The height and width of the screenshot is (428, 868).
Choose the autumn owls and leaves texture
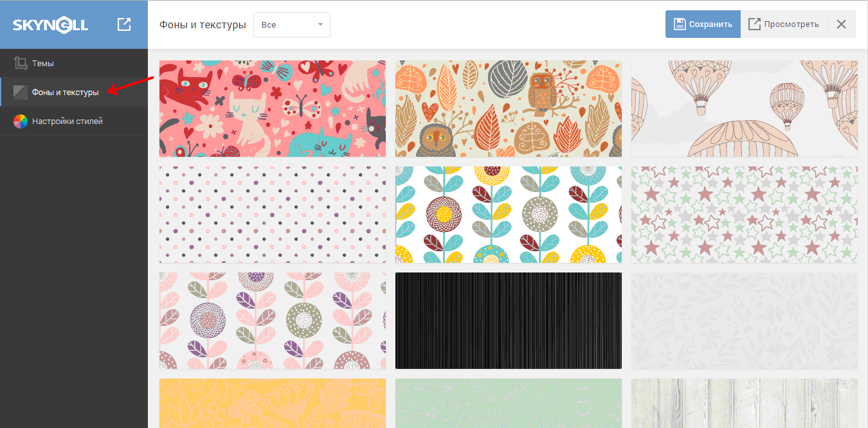point(508,109)
